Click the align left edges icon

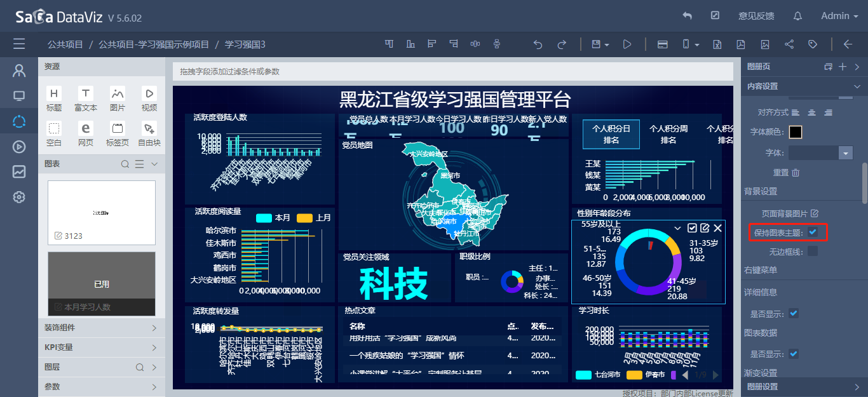[x=432, y=44]
